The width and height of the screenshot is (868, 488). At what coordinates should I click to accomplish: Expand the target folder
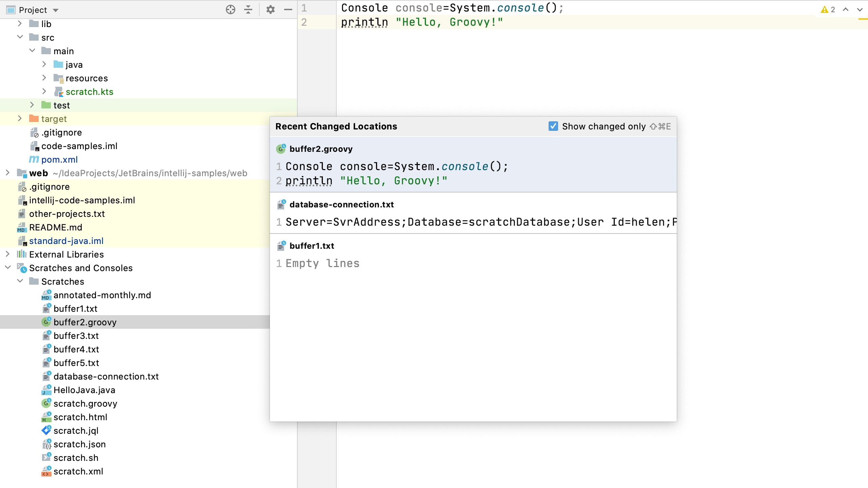click(20, 118)
